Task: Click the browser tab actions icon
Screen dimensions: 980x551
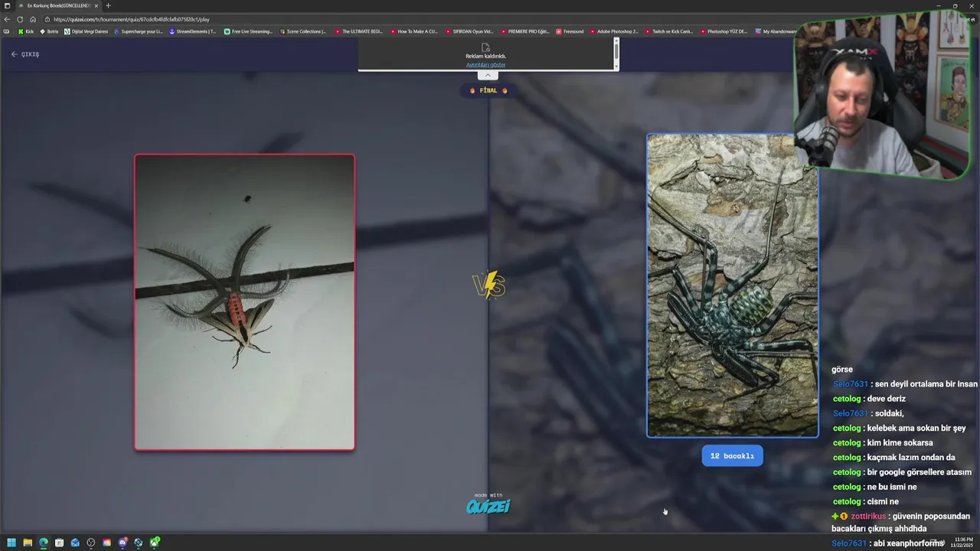Action: click(x=6, y=5)
